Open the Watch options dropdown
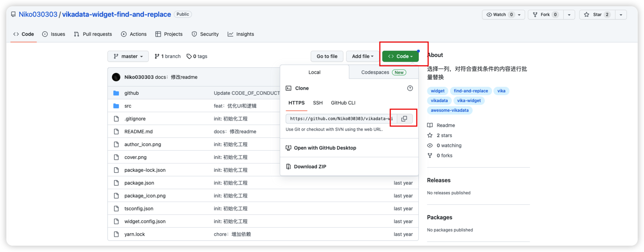The image size is (644, 252). pos(519,15)
